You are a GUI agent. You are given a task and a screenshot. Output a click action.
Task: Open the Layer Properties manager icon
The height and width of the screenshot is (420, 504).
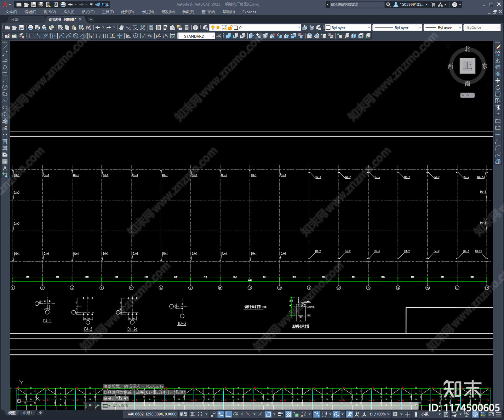[x=206, y=28]
